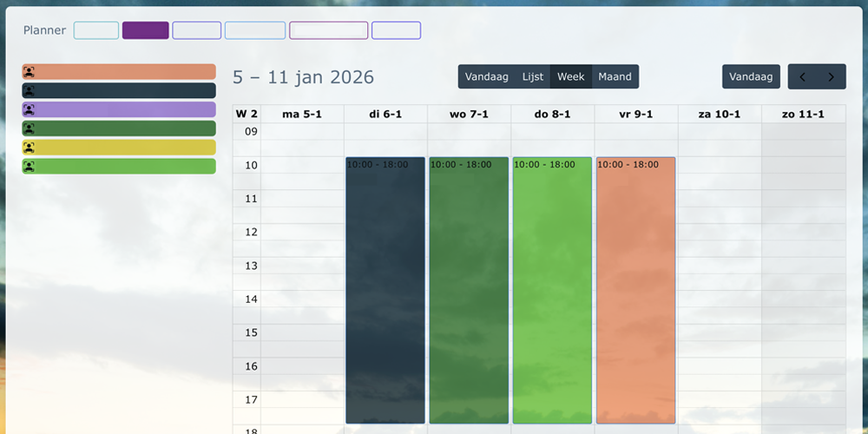
Task: Click the person icon in the dark green bar
Action: coord(29,128)
